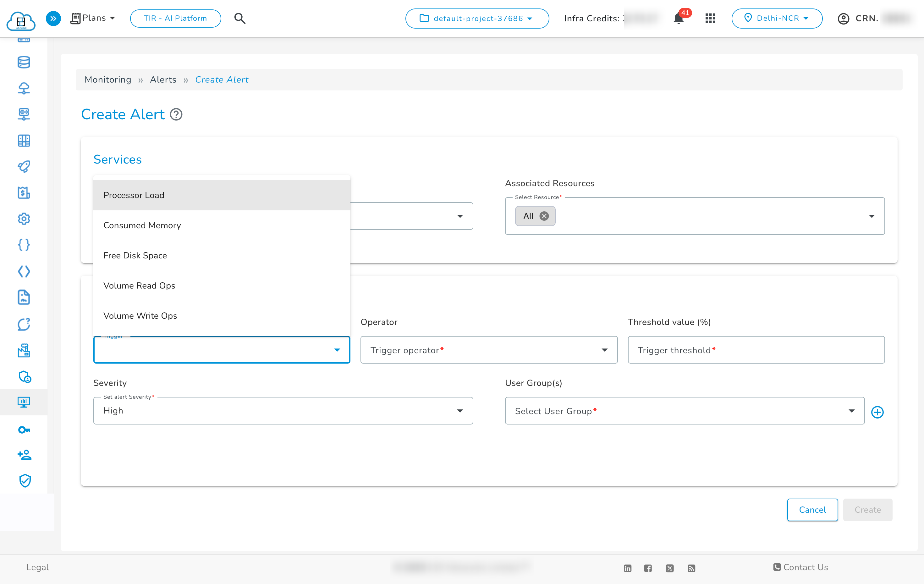This screenshot has height=584, width=924.
Task: Select the monitoring icon in sidebar
Action: 24,402
